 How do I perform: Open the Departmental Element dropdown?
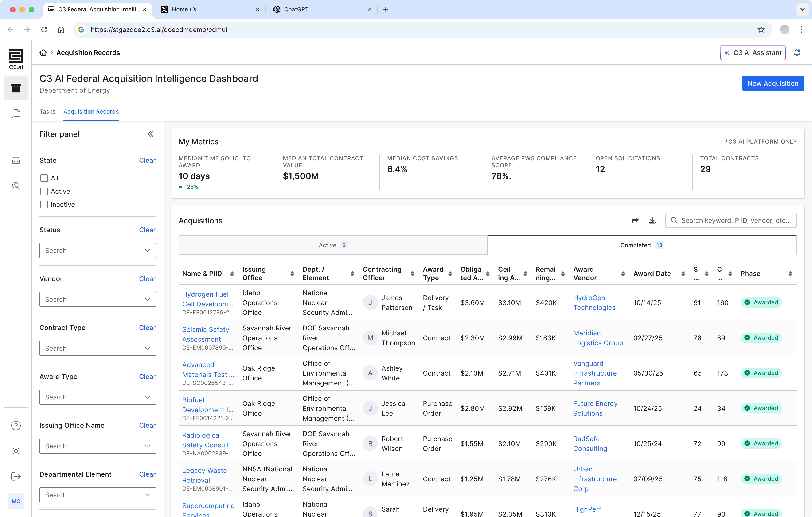[x=98, y=495]
